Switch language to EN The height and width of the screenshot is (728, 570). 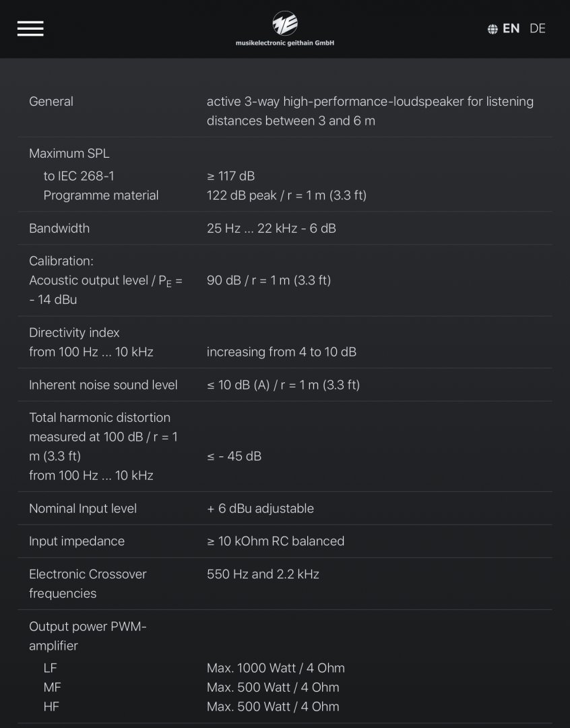pyautogui.click(x=511, y=28)
